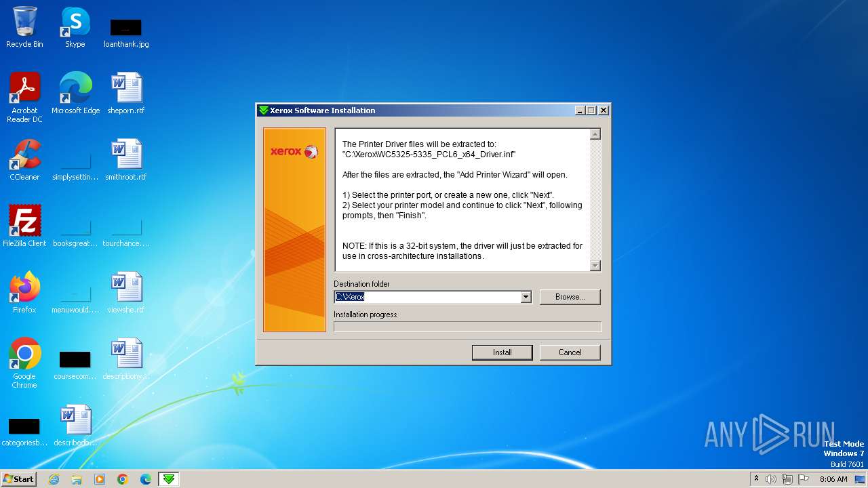Open Internet Explorer from the taskbar

(54, 479)
